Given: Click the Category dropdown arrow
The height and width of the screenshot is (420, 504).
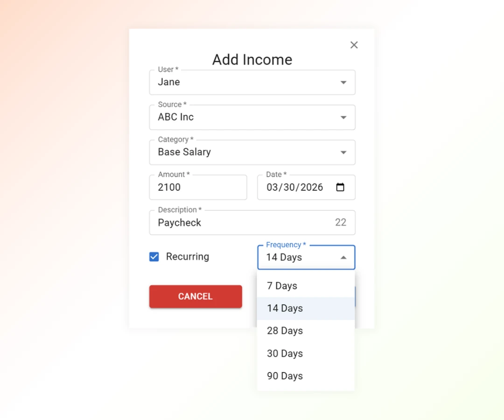Looking at the screenshot, I should (x=343, y=153).
